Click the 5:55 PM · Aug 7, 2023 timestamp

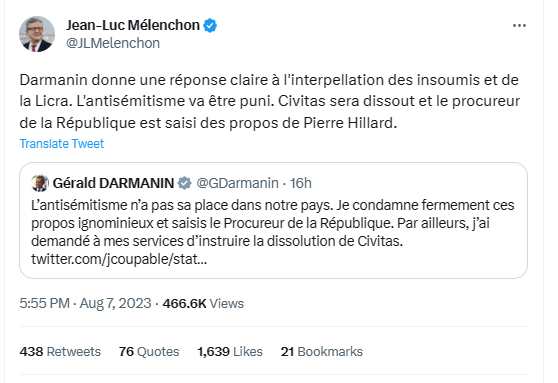coord(85,303)
